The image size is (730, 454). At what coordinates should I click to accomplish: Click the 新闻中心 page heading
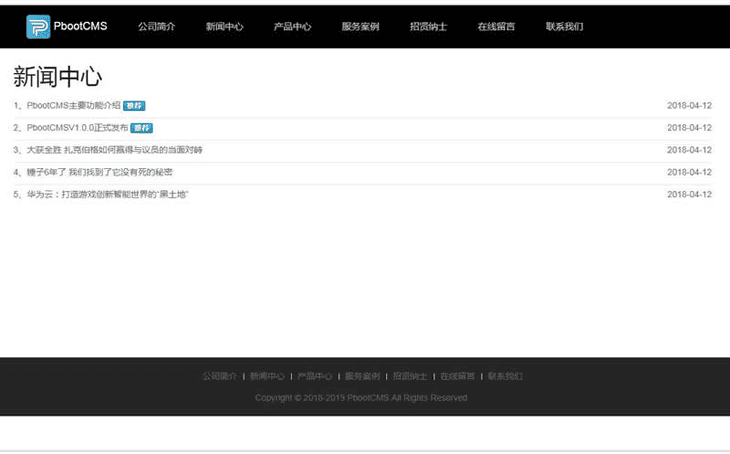click(x=57, y=77)
